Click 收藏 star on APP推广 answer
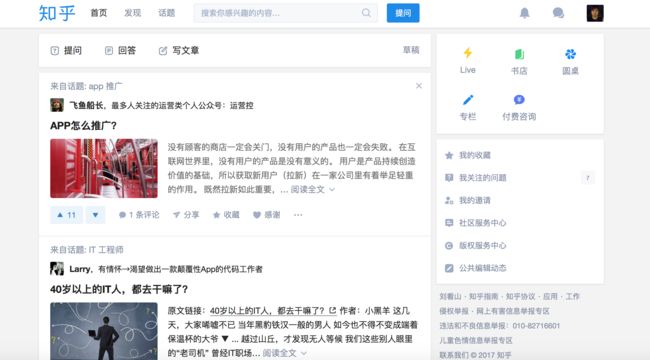 pos(226,215)
